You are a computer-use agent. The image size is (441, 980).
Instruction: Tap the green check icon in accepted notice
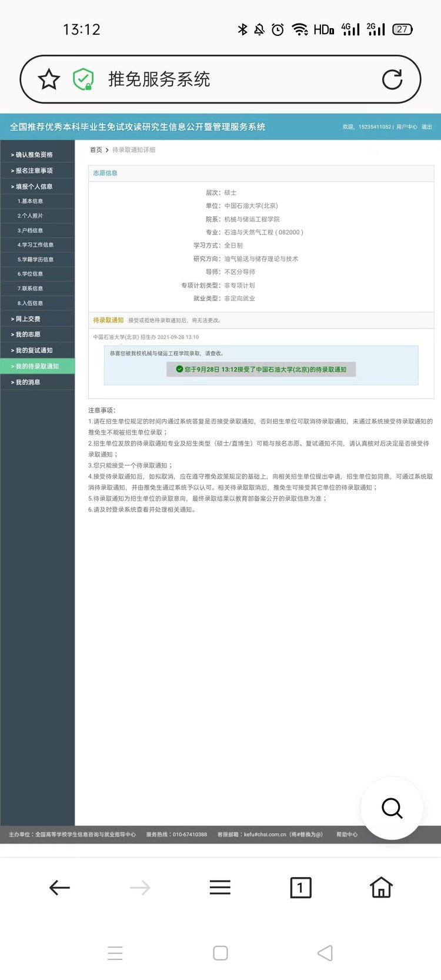[x=179, y=369]
